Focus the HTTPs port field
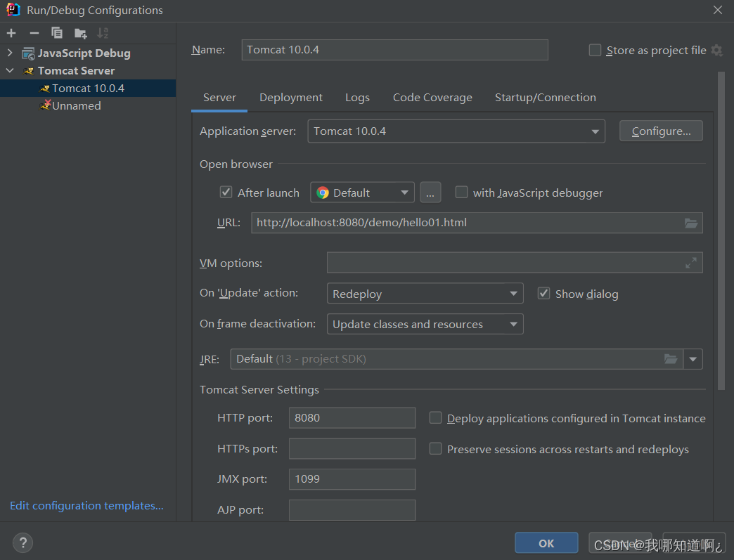Screen dimensions: 734x560 point(352,449)
